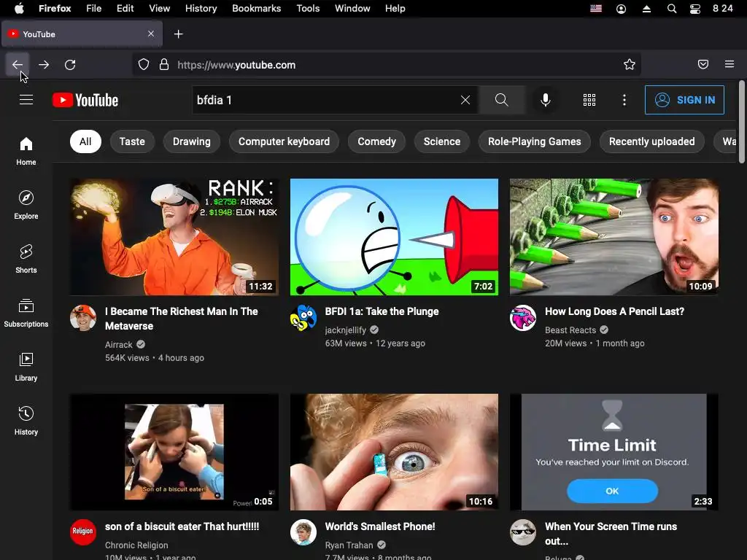
Task: Show site security padlock info
Action: tap(164, 65)
